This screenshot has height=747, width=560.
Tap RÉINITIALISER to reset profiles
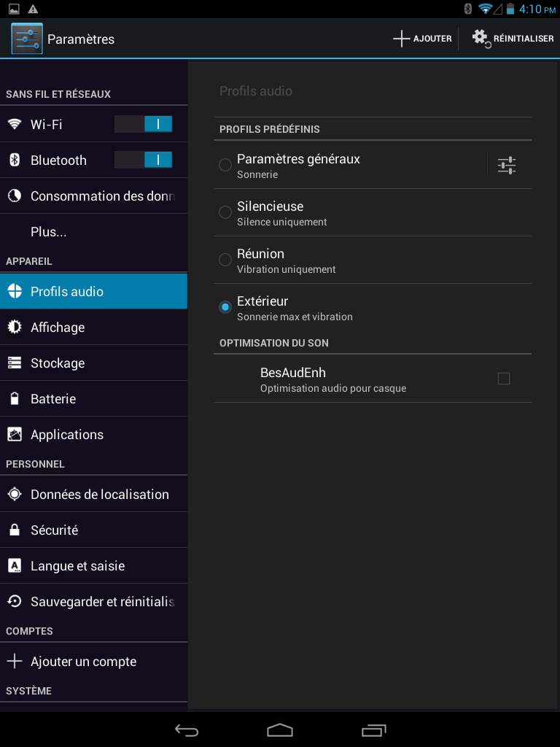[513, 39]
